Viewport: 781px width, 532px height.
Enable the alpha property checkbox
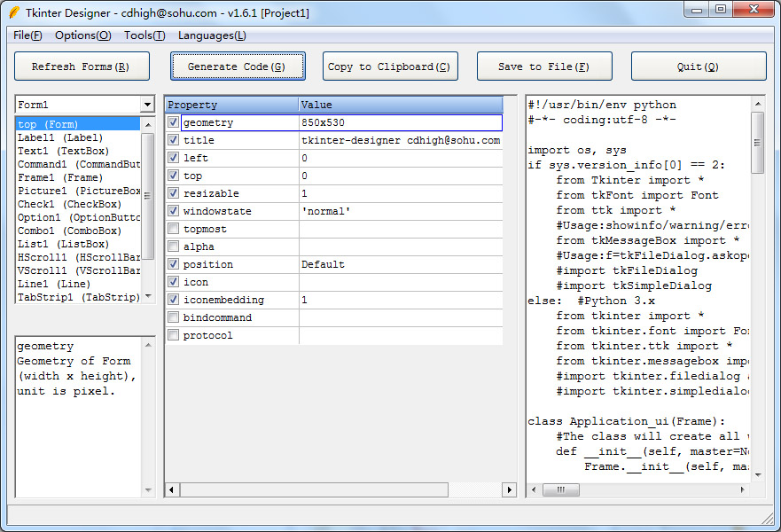pos(172,246)
